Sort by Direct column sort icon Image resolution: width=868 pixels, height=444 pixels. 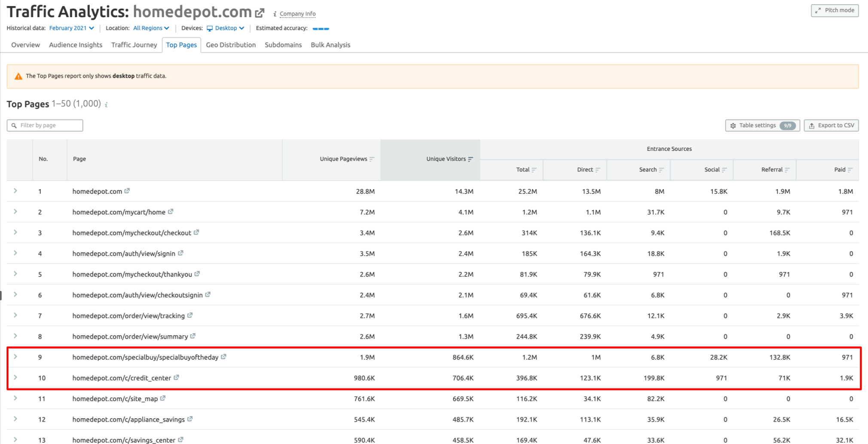tap(598, 170)
